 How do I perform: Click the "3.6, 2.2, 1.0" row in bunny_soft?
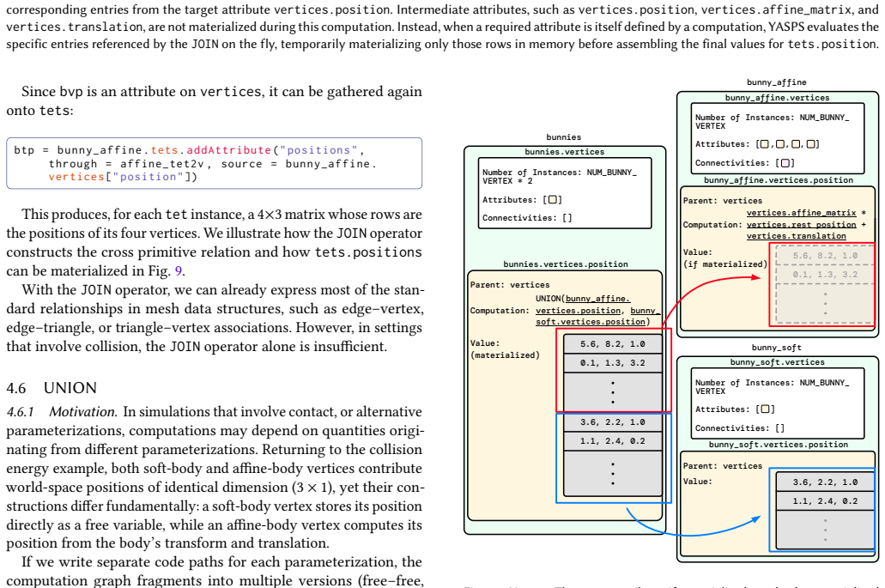coord(825,482)
